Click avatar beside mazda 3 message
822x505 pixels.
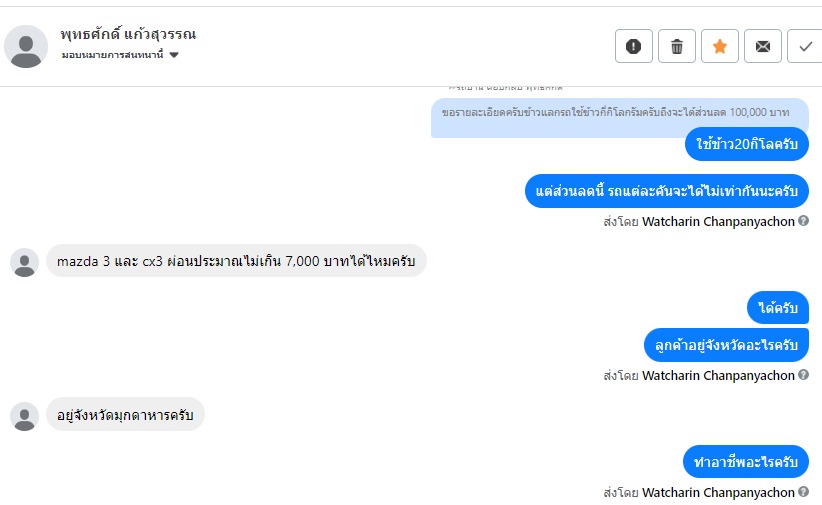coord(24,262)
